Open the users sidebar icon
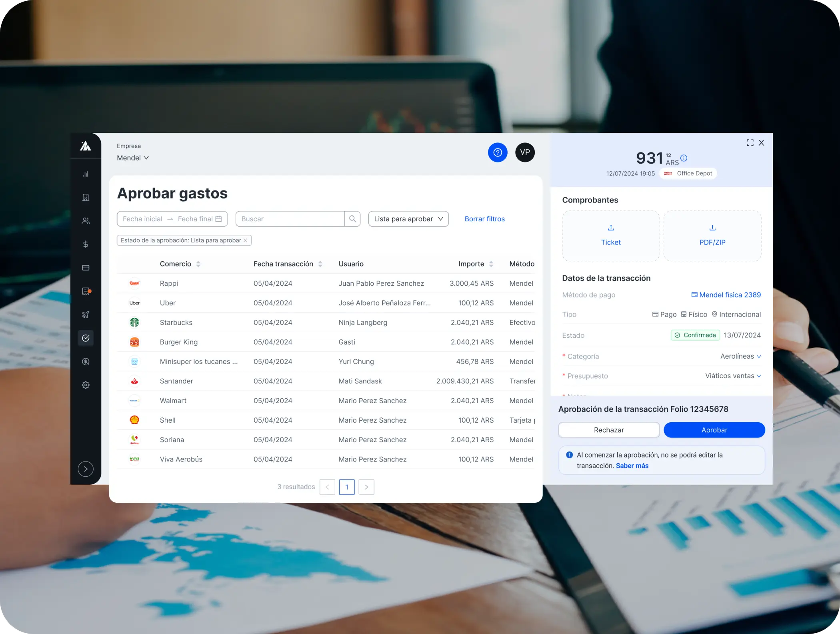840x634 pixels. pyautogui.click(x=86, y=221)
